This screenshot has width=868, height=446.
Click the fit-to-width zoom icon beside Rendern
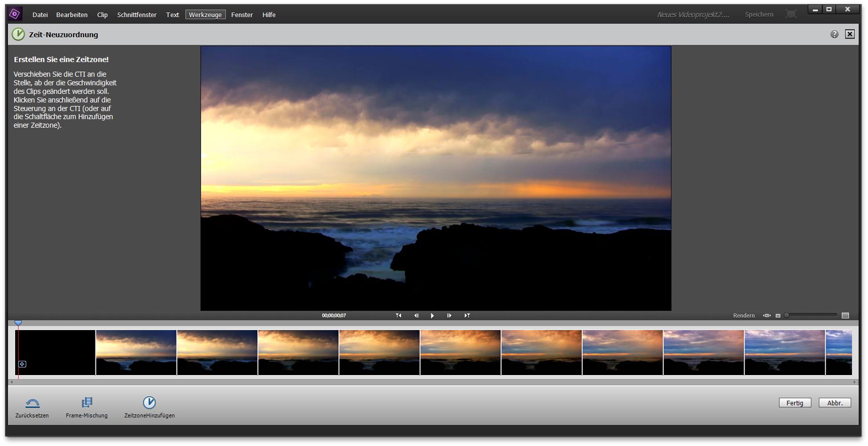767,316
